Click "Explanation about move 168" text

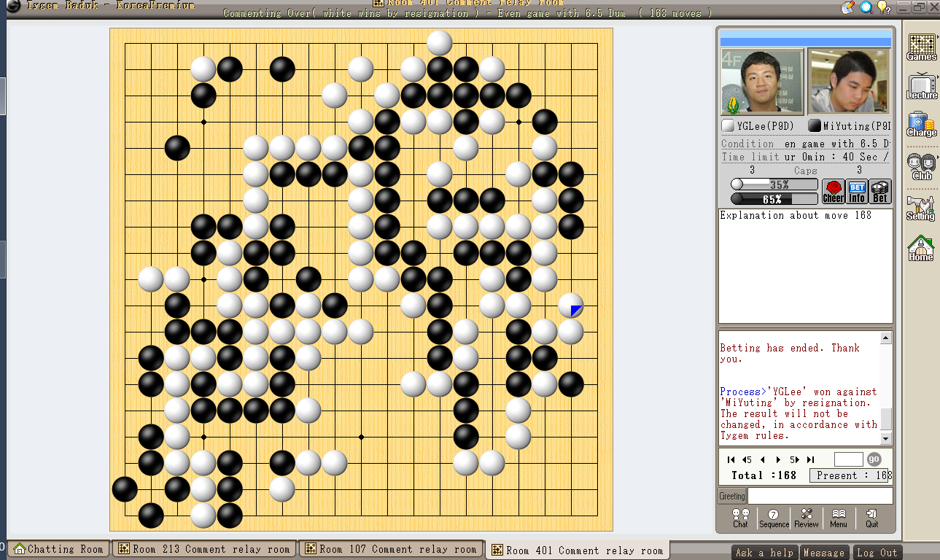pyautogui.click(x=796, y=215)
